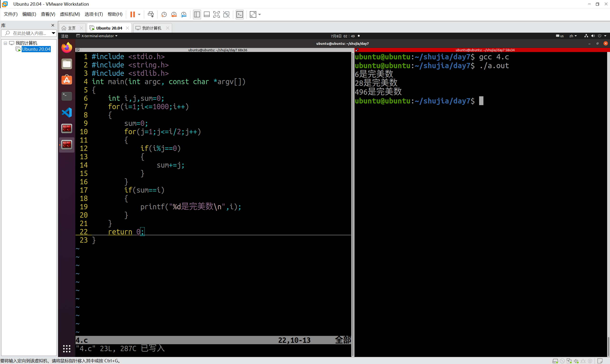Toggle the VM console view

240,14
